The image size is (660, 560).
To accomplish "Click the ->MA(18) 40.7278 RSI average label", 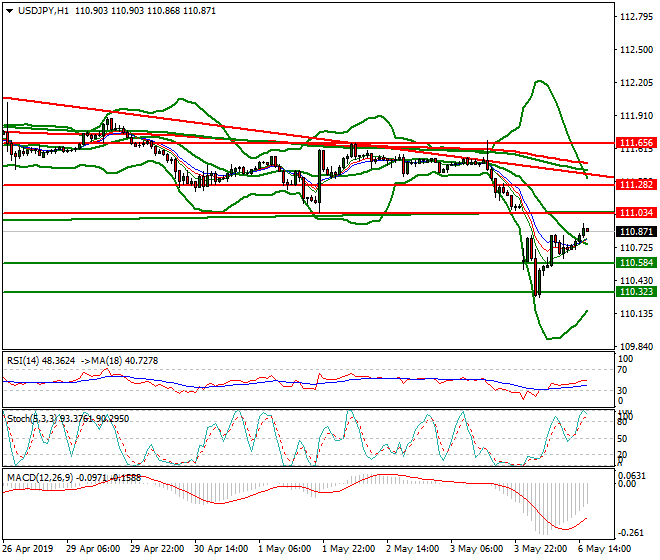I will (120, 361).
